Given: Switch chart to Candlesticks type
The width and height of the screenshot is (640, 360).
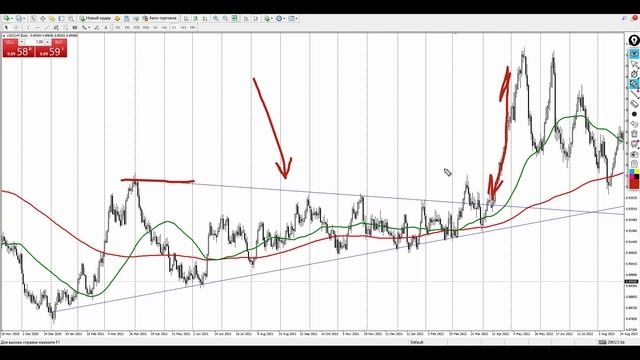Looking at the screenshot, I should [x=196, y=18].
